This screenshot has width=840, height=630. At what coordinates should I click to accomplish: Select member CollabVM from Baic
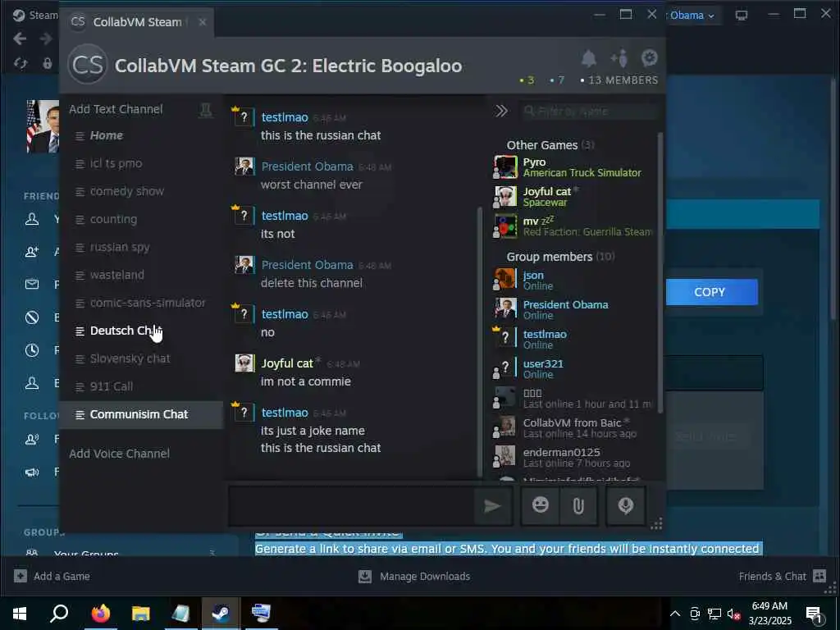[573, 427]
